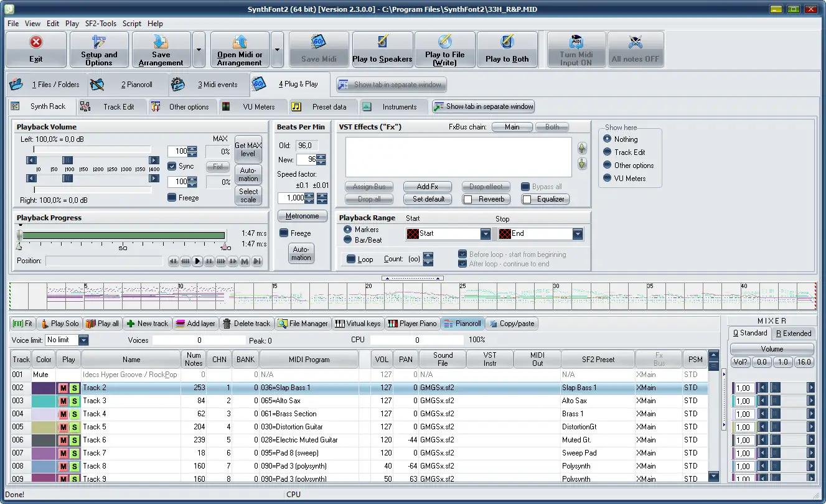This screenshot has width=826, height=504.
Task: Click Play to File (Write) button
Action: (x=445, y=50)
